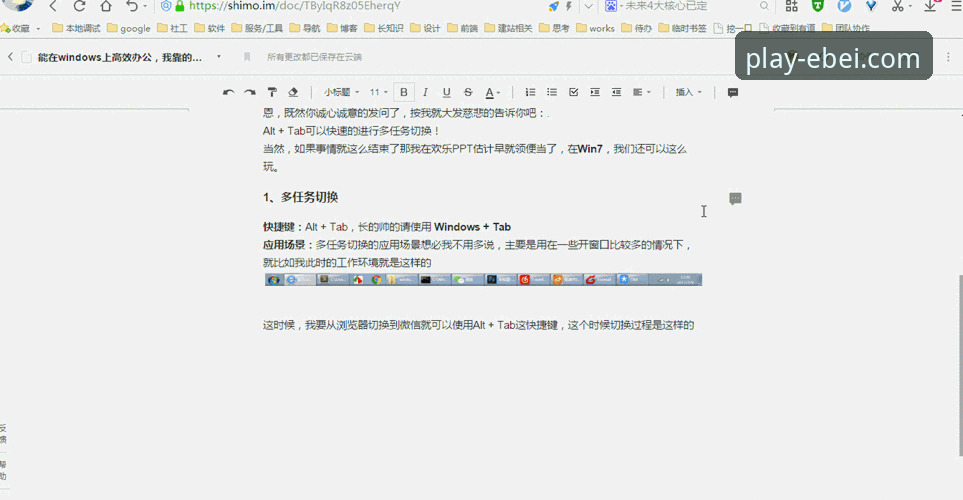Image resolution: width=963 pixels, height=500 pixels.
Task: Open the 收藏 favorites dropdown
Action: (x=21, y=28)
